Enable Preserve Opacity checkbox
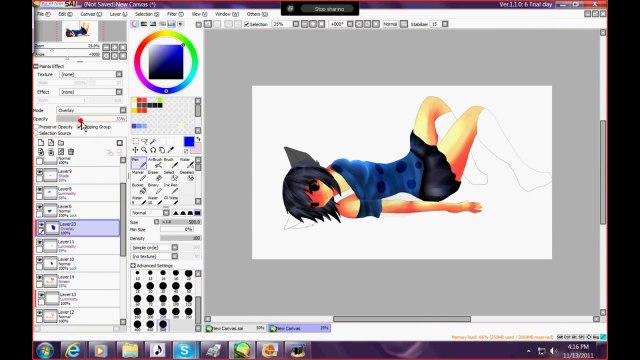 pos(36,127)
